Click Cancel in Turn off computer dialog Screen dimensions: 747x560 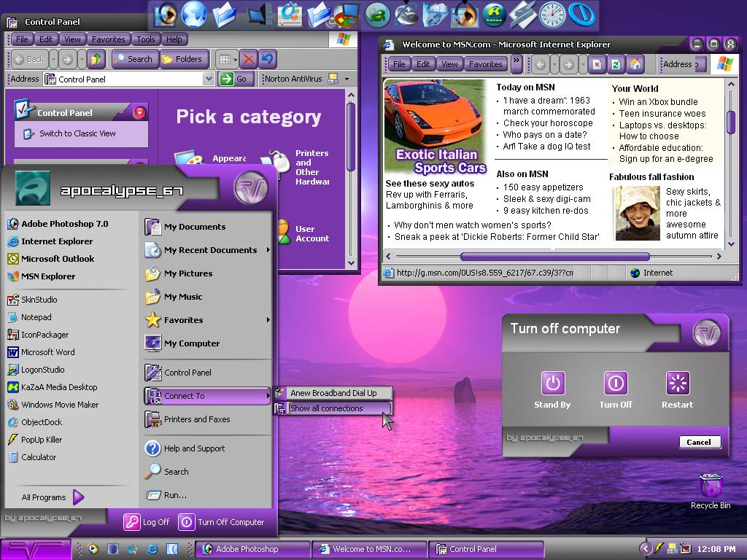click(699, 442)
